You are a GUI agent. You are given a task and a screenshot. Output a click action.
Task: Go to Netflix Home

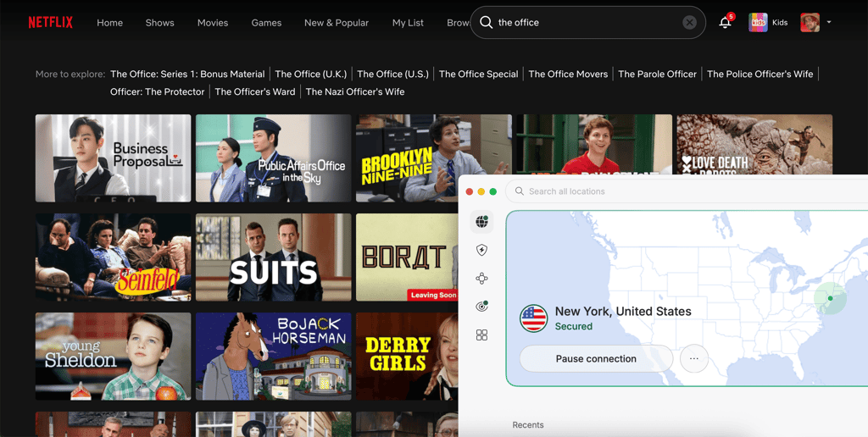pyautogui.click(x=109, y=23)
